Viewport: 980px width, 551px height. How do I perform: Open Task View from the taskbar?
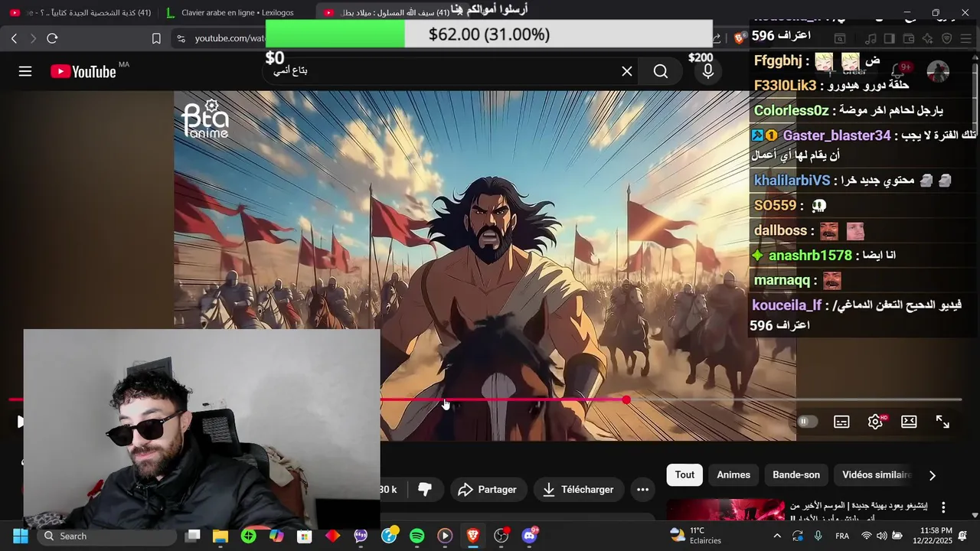(x=193, y=536)
